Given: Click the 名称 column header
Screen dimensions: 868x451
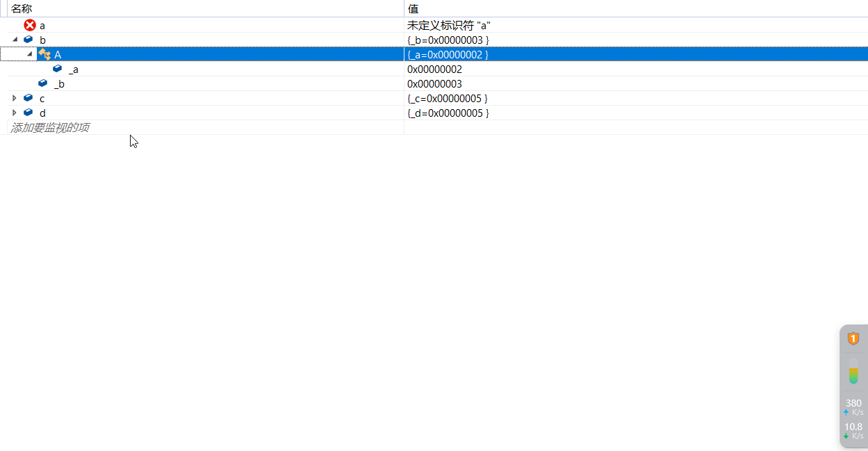Looking at the screenshot, I should pyautogui.click(x=205, y=8).
